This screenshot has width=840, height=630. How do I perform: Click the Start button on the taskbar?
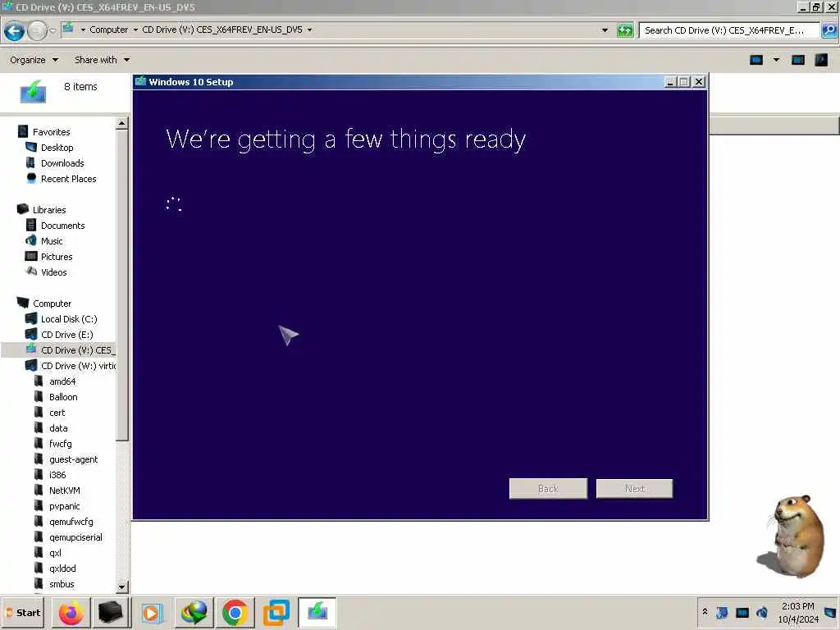(23, 612)
